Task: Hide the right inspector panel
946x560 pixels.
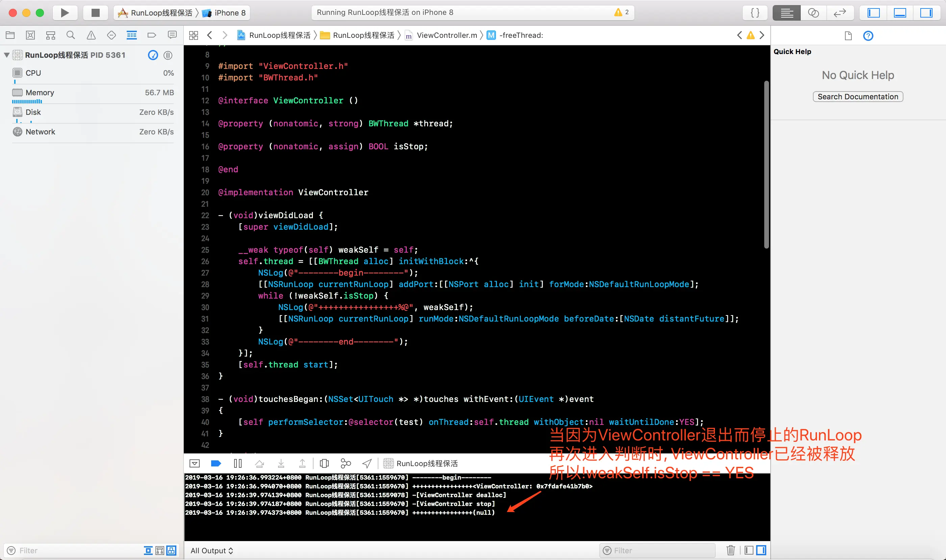Action: tap(926, 13)
